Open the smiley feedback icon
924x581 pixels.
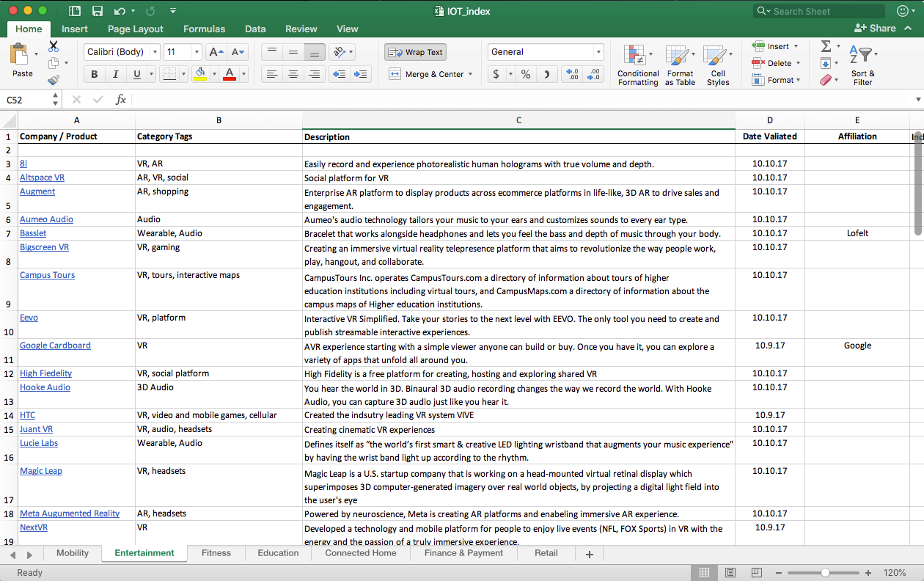pos(903,11)
